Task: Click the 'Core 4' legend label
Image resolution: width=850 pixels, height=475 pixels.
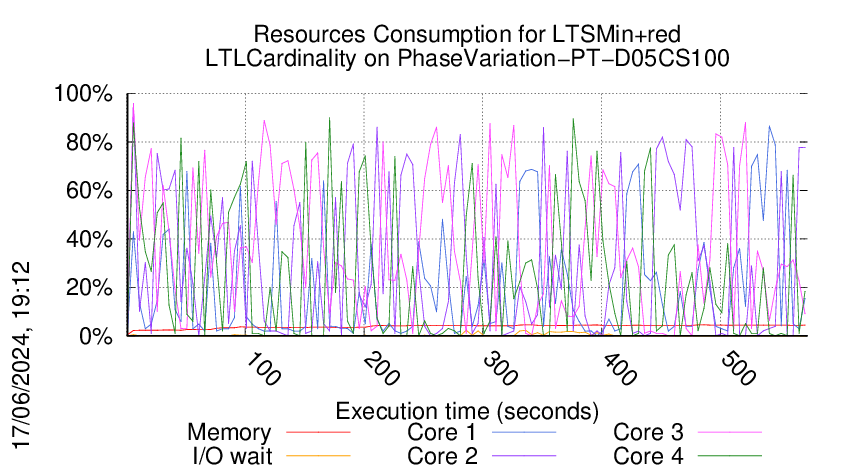Action: pos(648,456)
